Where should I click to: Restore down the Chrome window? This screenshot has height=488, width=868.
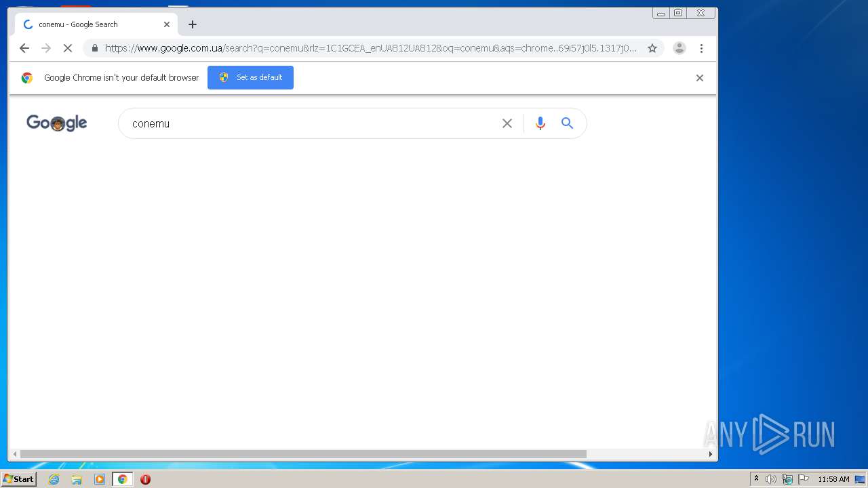coord(678,13)
